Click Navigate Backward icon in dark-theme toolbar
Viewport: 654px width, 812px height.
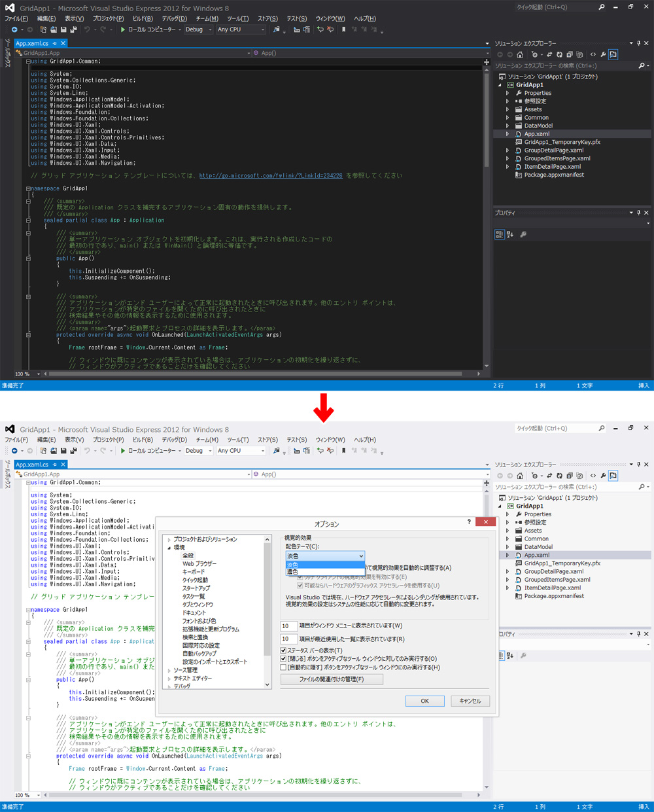pos(14,29)
